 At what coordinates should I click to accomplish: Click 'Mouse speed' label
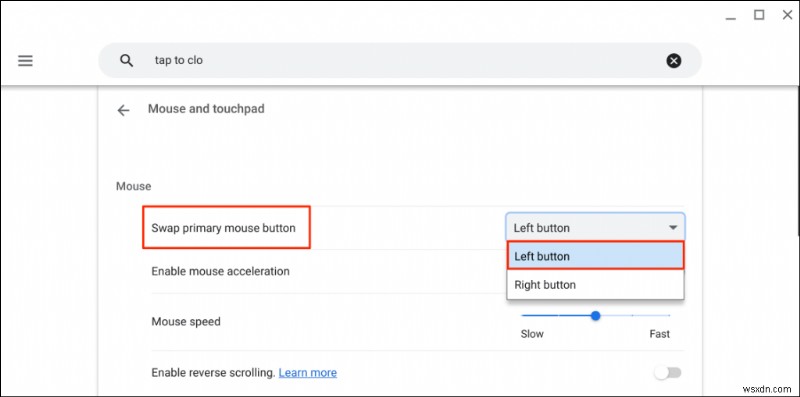(186, 322)
